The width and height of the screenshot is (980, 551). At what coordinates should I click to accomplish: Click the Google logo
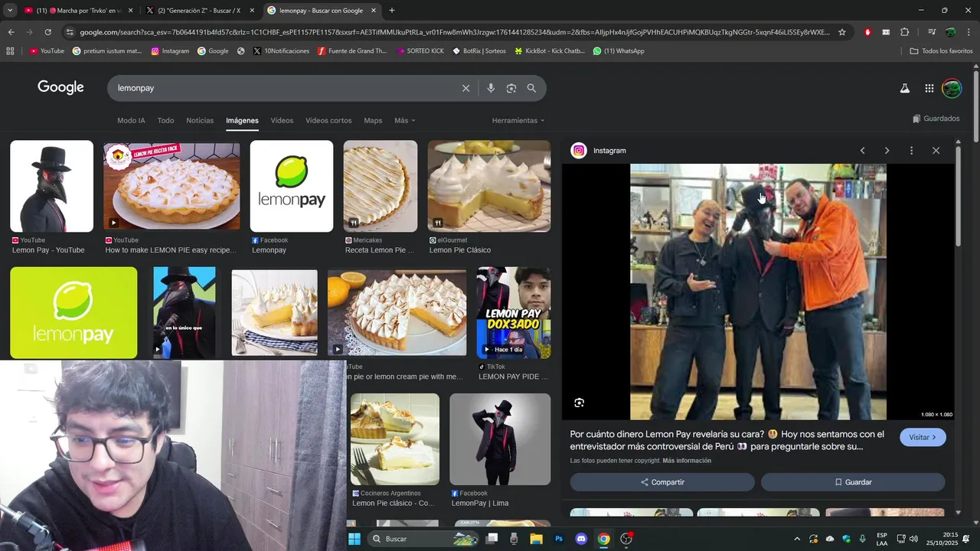pyautogui.click(x=60, y=87)
